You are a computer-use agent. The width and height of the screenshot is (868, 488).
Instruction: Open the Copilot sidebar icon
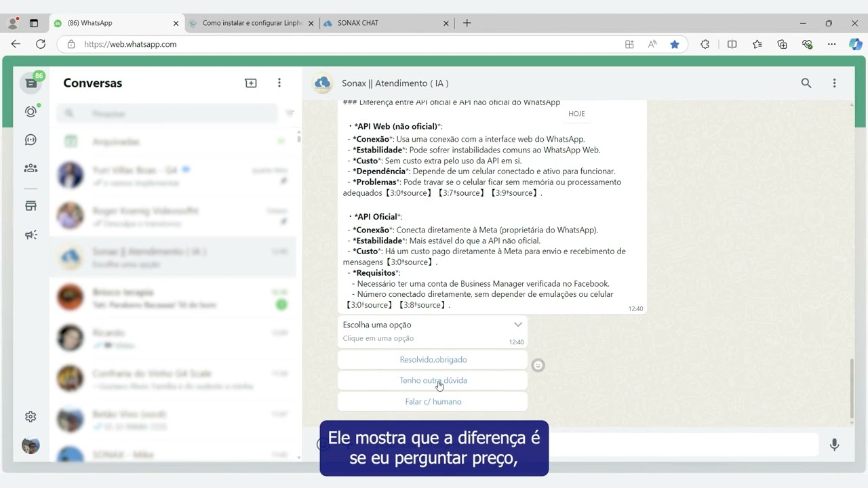pyautogui.click(x=856, y=44)
